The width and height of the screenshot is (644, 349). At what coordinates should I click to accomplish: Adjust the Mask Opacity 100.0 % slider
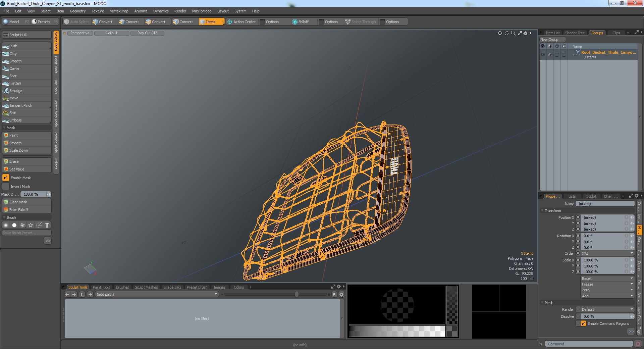36,194
